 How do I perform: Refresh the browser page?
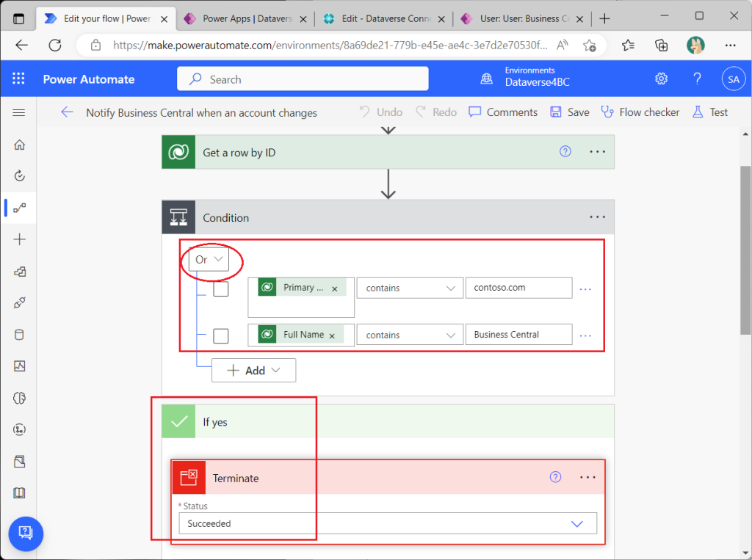coord(55,45)
